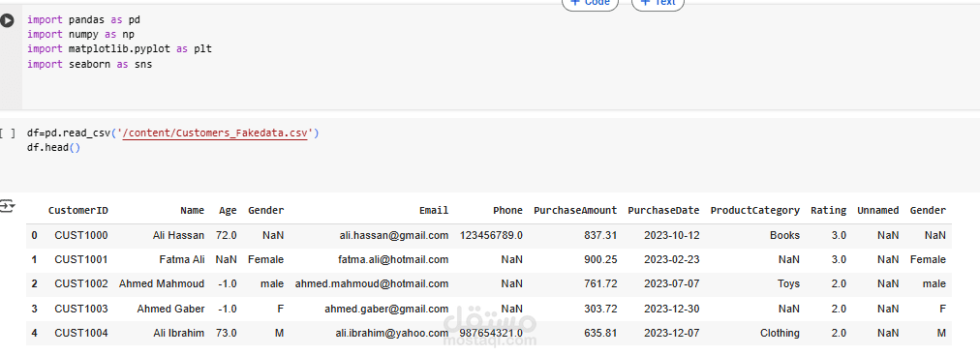Click the phone value 123456789.0
The width and height of the screenshot is (980, 355).
click(491, 235)
